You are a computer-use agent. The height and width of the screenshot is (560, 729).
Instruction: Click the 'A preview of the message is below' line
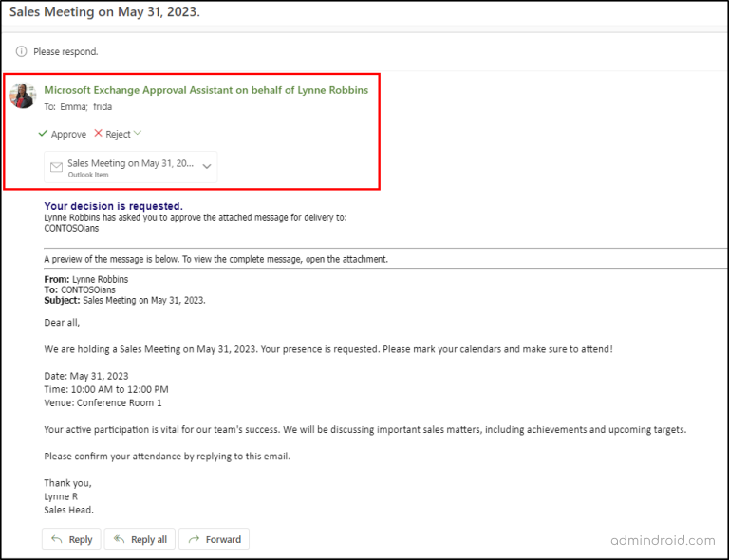[x=215, y=259]
